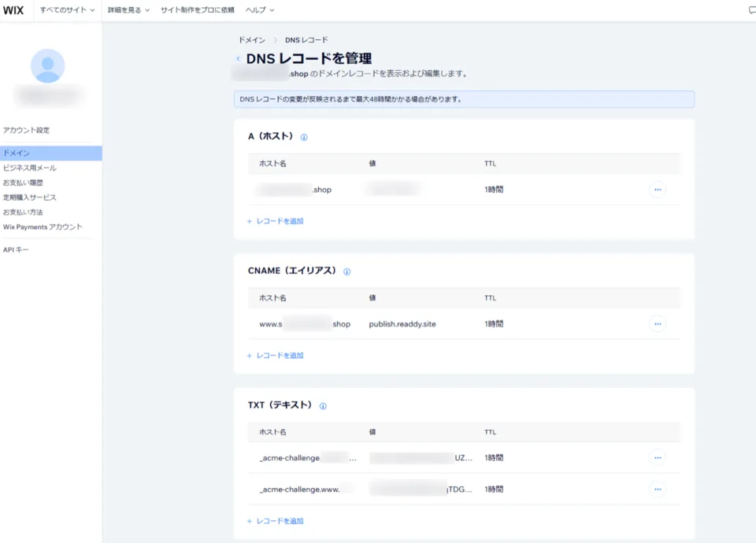Open ビジネス用メール in the sidebar
This screenshot has width=756, height=543.
click(29, 168)
